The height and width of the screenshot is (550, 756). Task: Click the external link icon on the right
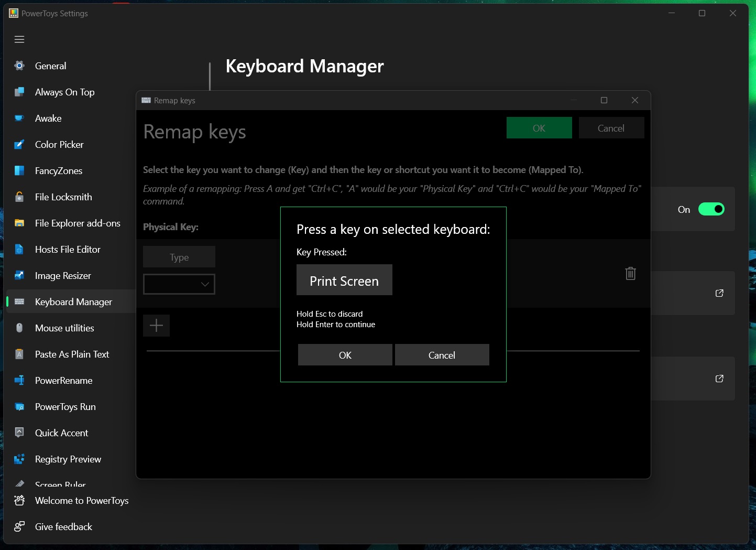click(719, 293)
